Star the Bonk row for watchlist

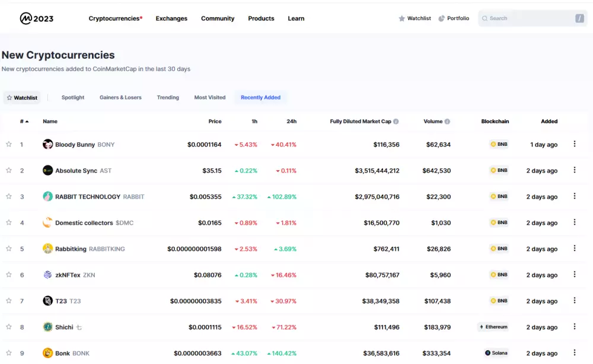[x=8, y=353]
